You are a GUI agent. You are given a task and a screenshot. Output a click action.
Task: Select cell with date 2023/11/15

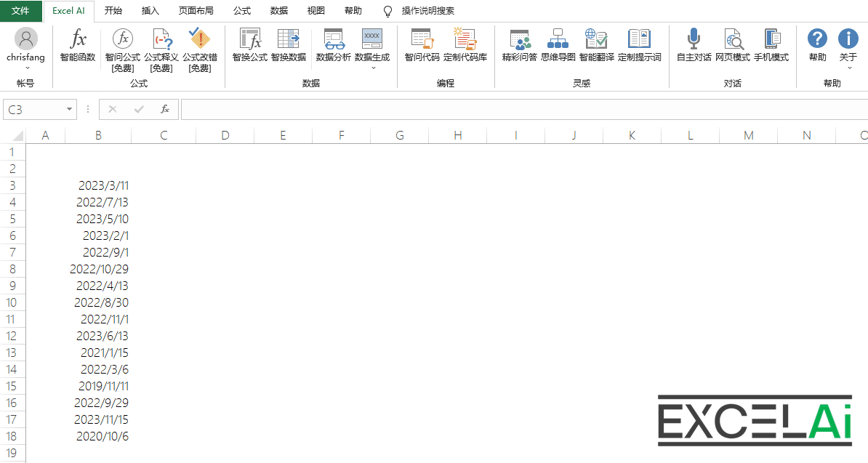[98, 419]
